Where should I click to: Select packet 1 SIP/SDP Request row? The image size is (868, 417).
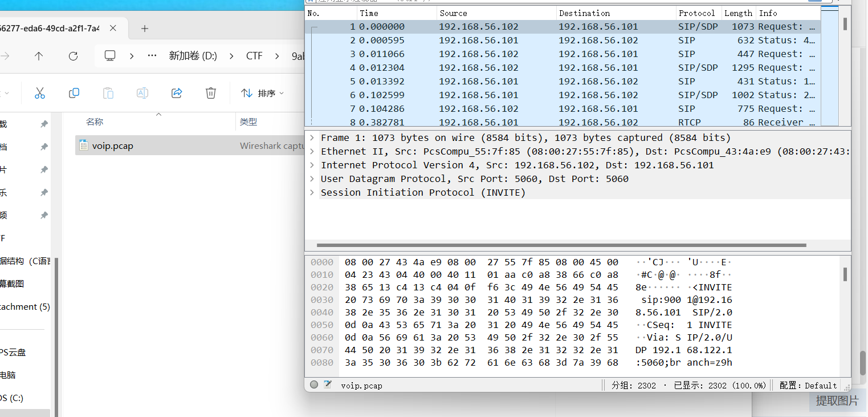point(563,26)
